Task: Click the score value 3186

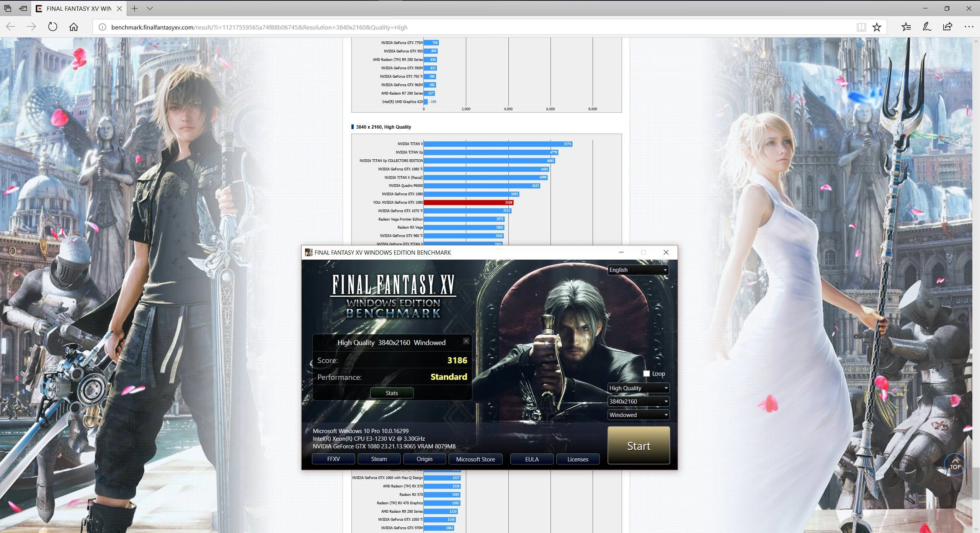Action: 457,360
